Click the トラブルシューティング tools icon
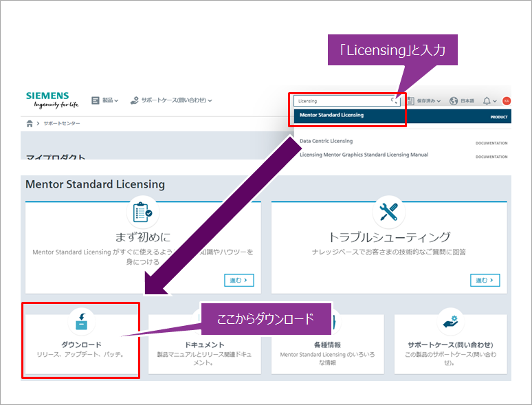This screenshot has width=532, height=405. click(x=388, y=212)
